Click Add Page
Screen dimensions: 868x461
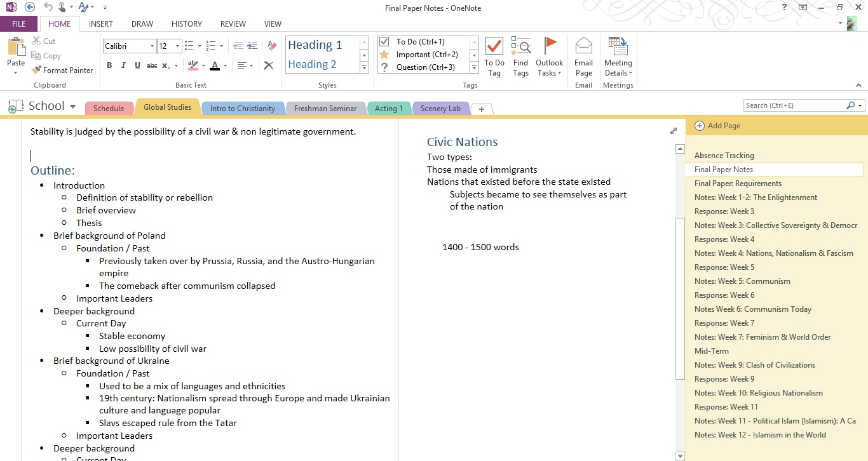pos(718,126)
